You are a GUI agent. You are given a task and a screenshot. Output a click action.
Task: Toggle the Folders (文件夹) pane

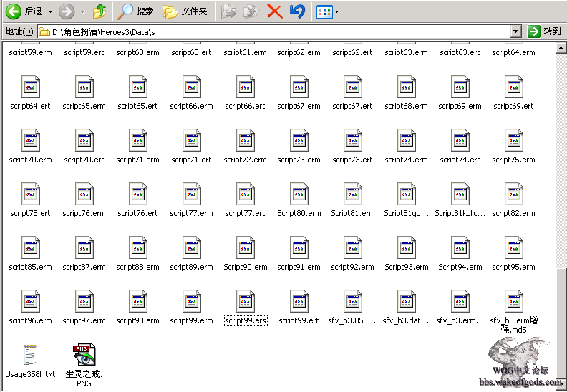pyautogui.click(x=185, y=11)
